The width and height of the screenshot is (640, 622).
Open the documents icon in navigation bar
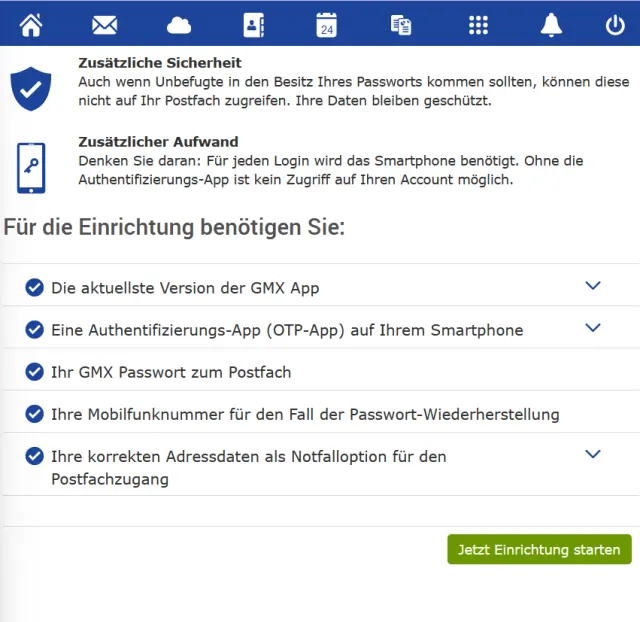tap(401, 25)
